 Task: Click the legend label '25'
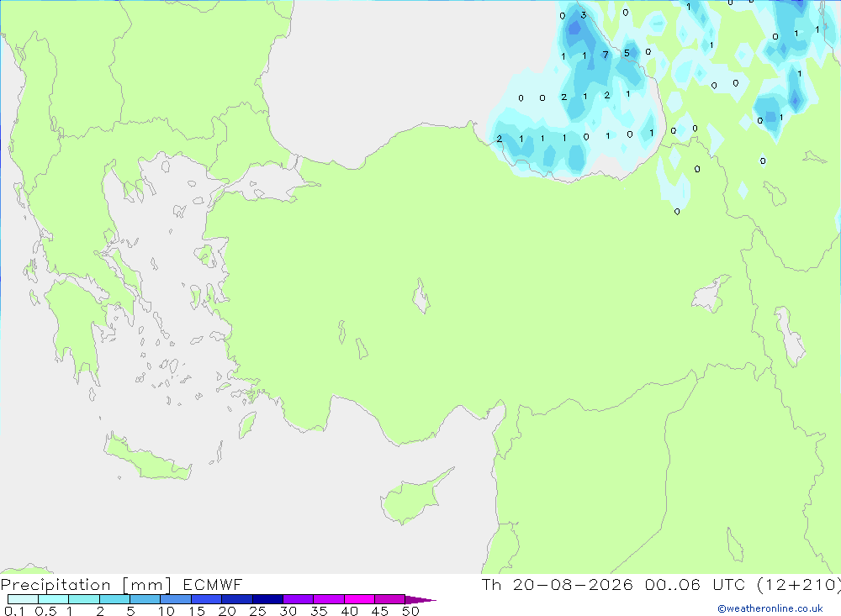(257, 611)
